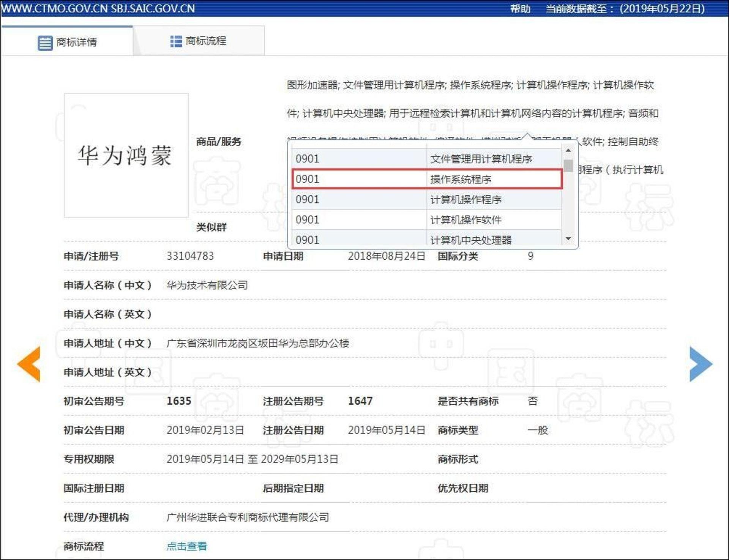Viewport: 729px width, 560px height.
Task: Click goods text 图形加速器 in first line
Action: 312,85
